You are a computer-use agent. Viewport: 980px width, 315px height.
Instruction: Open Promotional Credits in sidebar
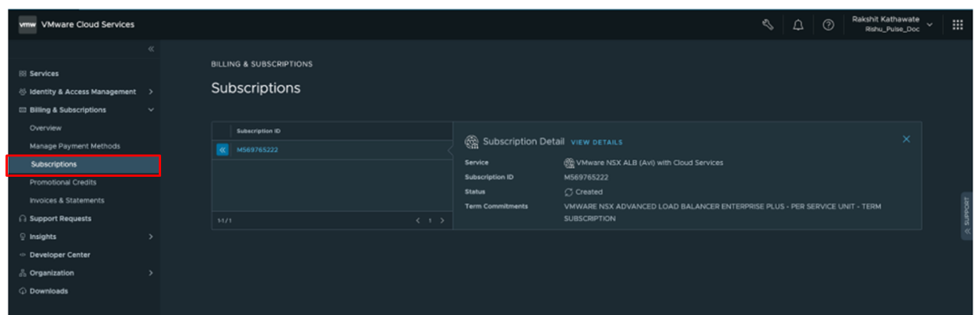point(63,182)
